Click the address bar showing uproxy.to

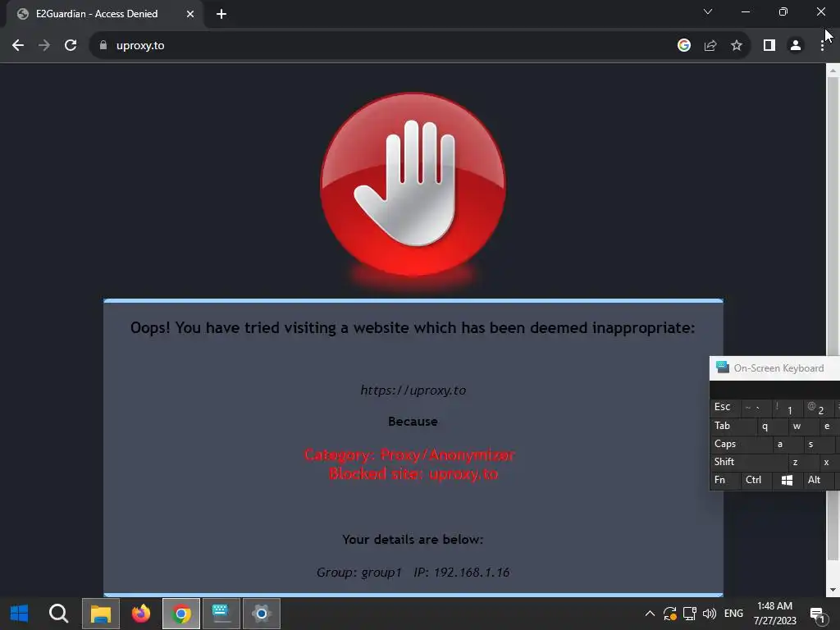tap(384, 46)
